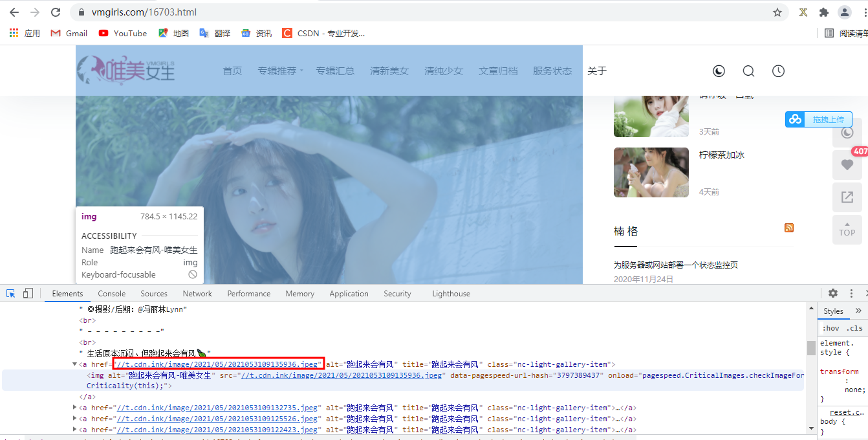Like the post via the 407 heart icon
The height and width of the screenshot is (440, 868).
tap(847, 164)
